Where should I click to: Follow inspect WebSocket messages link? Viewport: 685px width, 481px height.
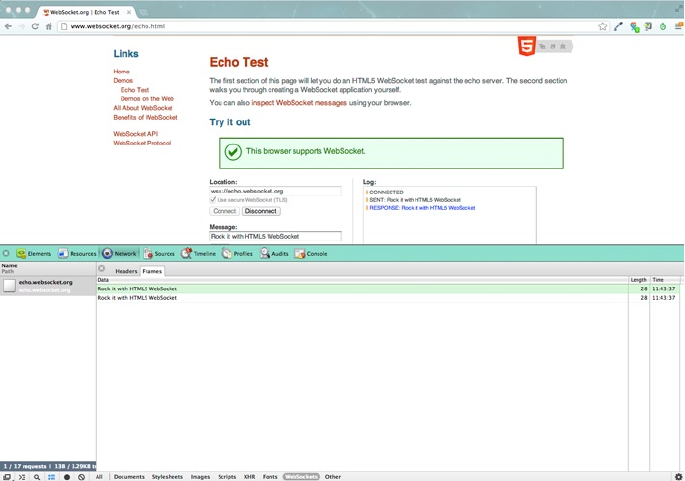299,103
